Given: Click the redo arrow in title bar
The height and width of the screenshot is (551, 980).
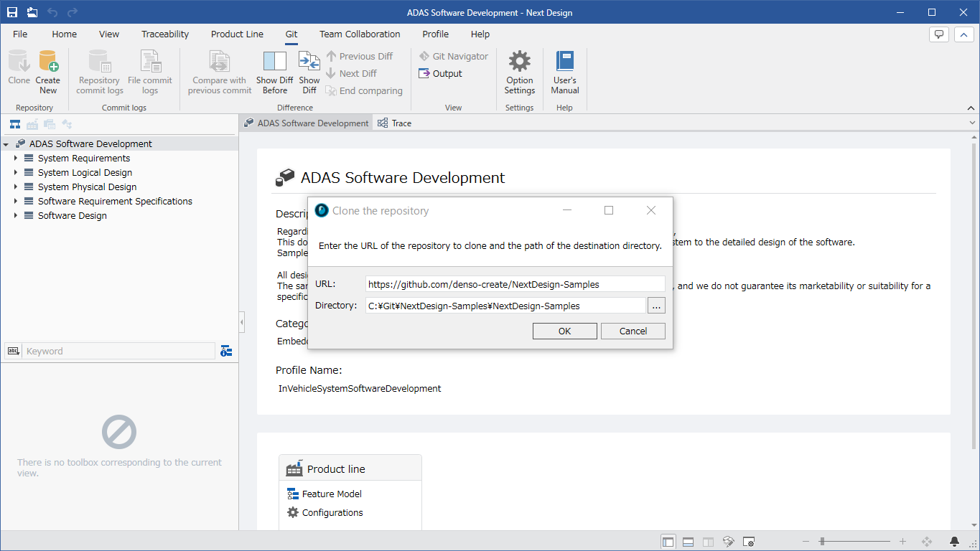Looking at the screenshot, I should coord(73,12).
